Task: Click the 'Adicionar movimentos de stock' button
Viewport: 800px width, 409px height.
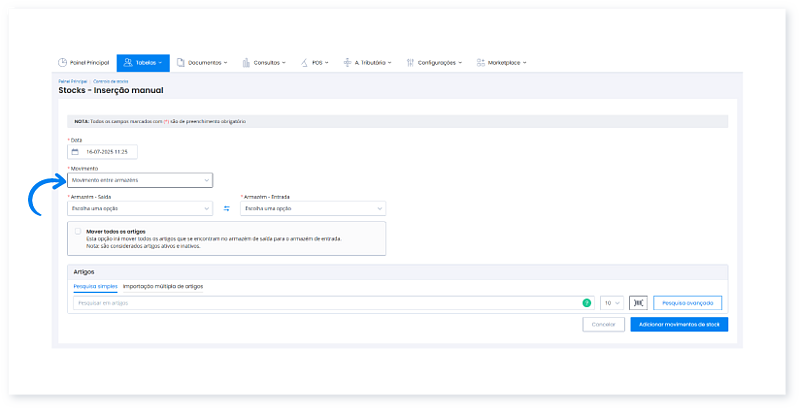Action: coord(679,325)
